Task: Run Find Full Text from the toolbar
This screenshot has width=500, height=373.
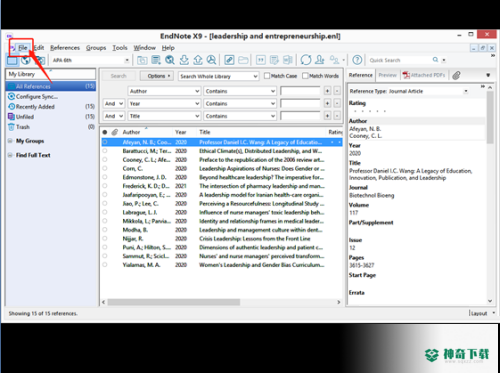Action: [x=211, y=60]
